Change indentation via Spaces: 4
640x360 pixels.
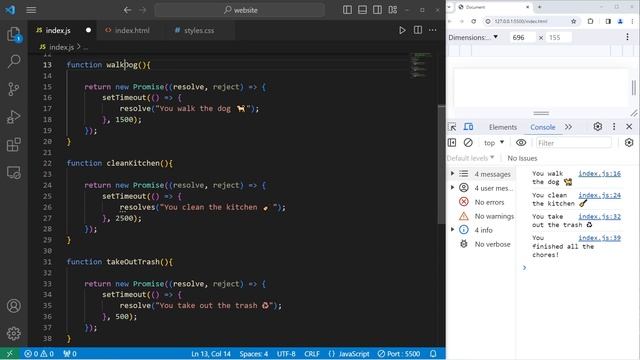[x=253, y=353]
